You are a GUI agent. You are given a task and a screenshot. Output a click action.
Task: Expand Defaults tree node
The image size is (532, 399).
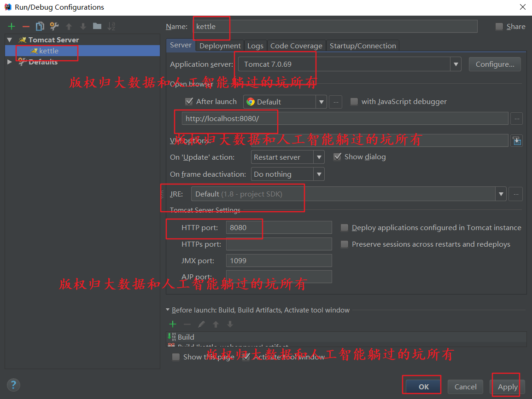pyautogui.click(x=10, y=62)
